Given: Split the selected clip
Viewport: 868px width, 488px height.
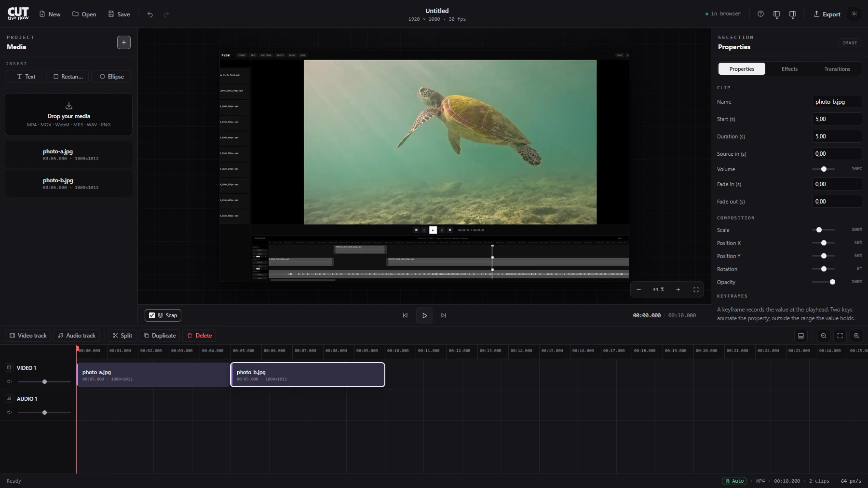Looking at the screenshot, I should click(122, 336).
